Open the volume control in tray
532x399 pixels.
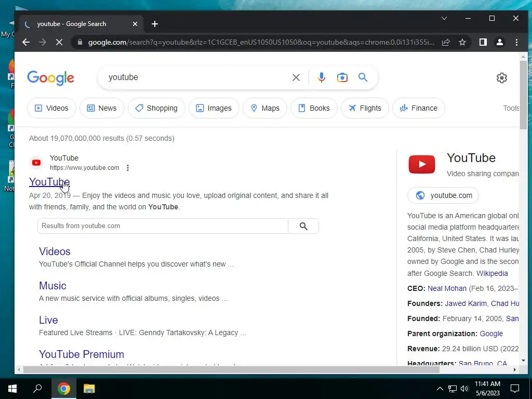tap(464, 389)
